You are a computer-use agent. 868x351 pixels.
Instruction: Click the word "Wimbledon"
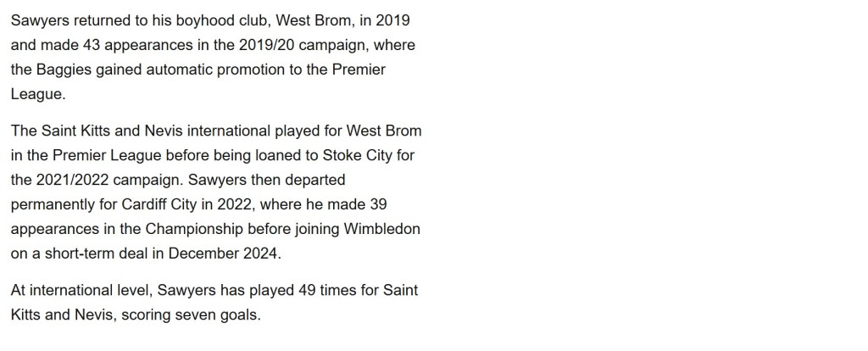(x=382, y=229)
